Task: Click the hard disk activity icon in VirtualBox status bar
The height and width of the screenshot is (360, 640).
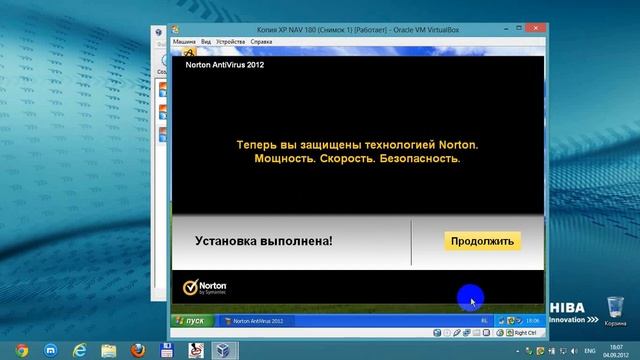Action: tap(437, 333)
